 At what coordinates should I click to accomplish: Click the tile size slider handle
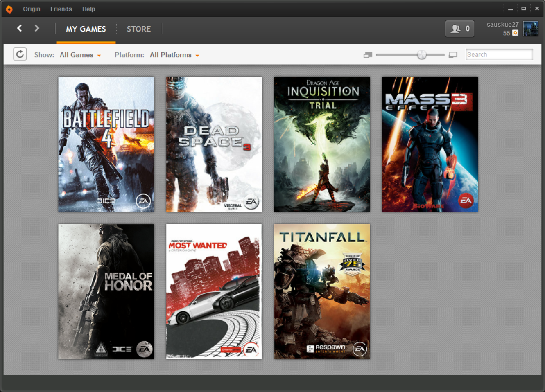[422, 54]
